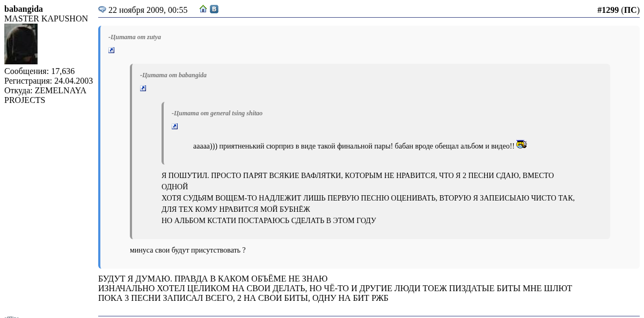Viewport: 644px width, 318px height.
Task: Click the speech bubble post icon beside date
Action: pyautogui.click(x=102, y=10)
